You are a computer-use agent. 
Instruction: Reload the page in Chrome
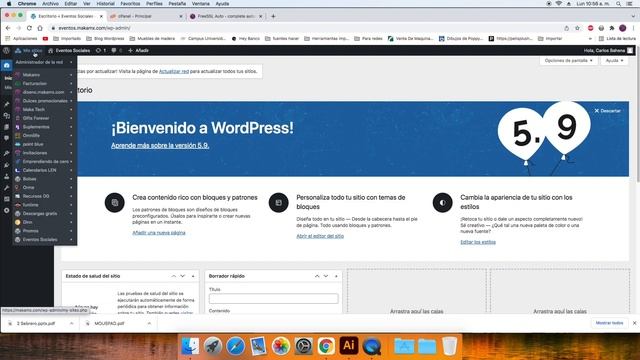tap(29, 28)
